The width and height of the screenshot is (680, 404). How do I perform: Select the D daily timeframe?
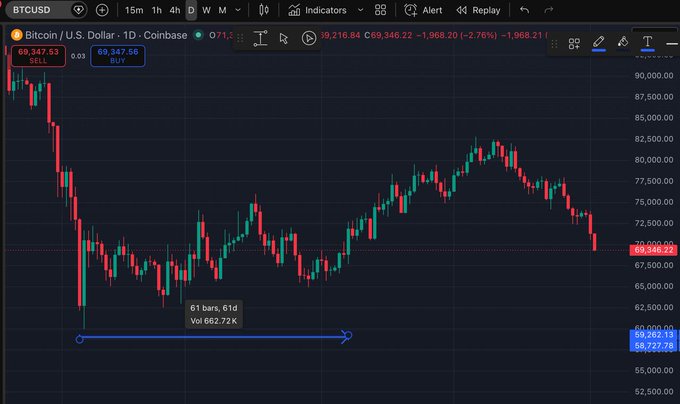click(x=191, y=10)
